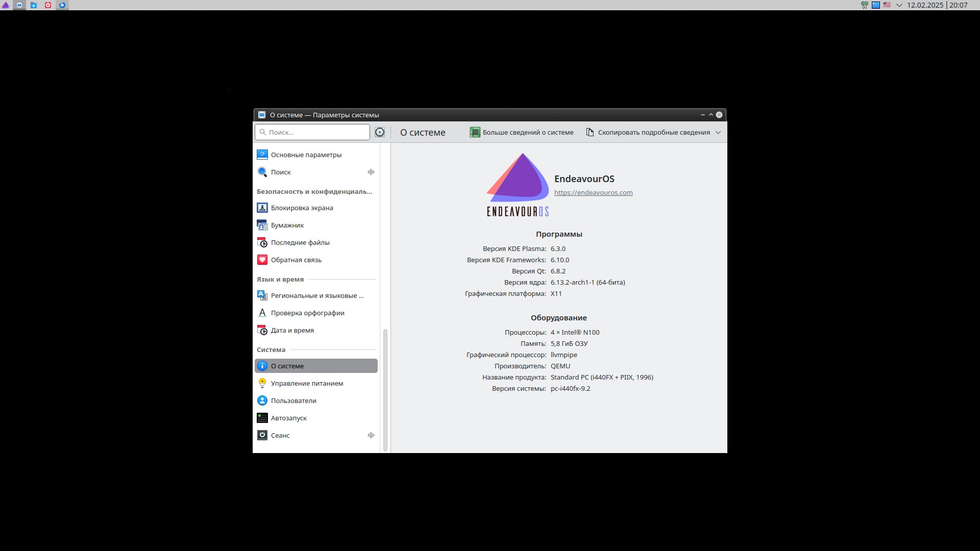980x551 pixels.
Task: Click Больше сведений о системе button
Action: [522, 132]
